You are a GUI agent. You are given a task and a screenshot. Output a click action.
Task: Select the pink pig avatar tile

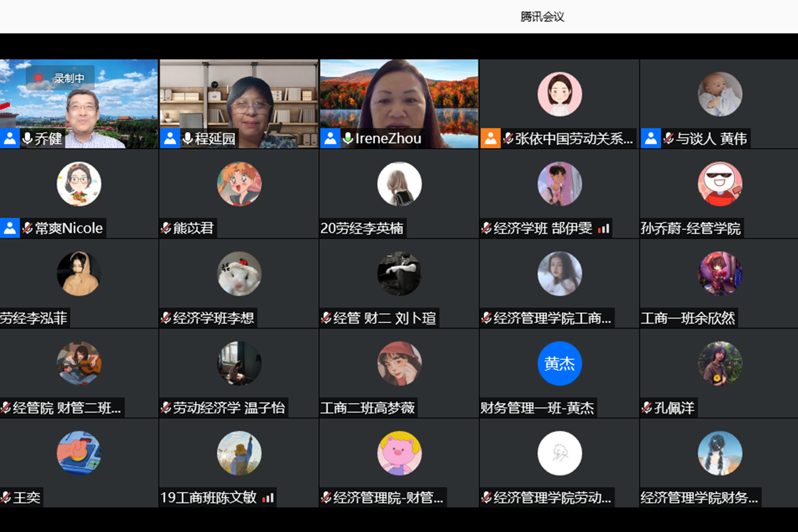coord(399,453)
